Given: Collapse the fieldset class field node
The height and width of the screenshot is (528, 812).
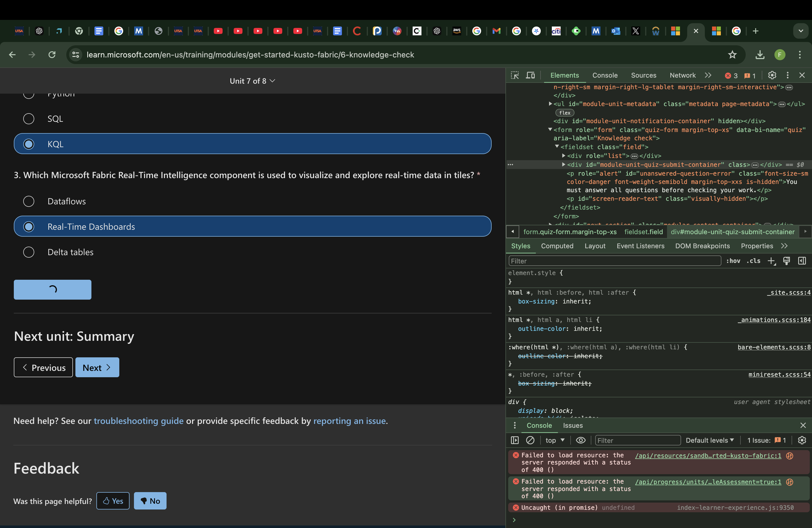Looking at the screenshot, I should (x=557, y=147).
